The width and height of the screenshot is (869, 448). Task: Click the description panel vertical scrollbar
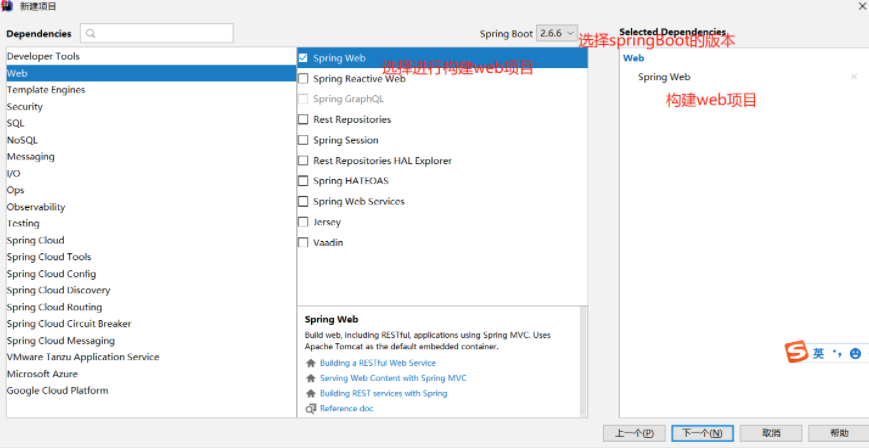click(x=583, y=360)
